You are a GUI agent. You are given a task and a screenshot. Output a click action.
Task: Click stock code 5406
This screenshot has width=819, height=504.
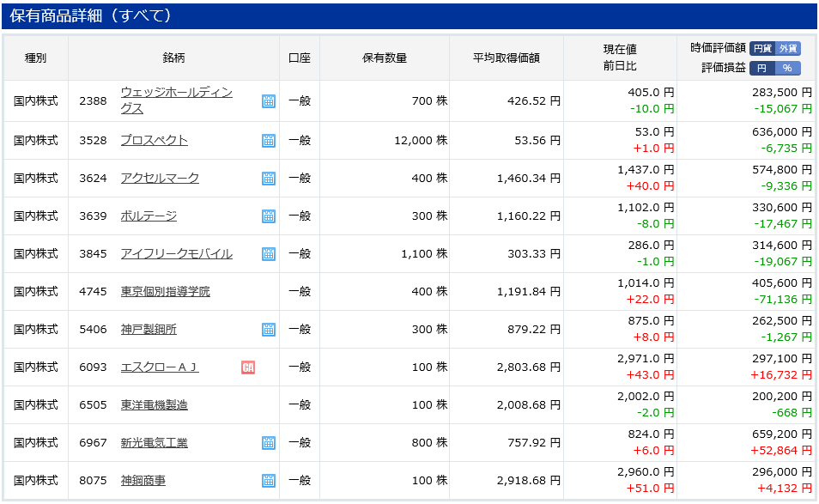click(93, 329)
